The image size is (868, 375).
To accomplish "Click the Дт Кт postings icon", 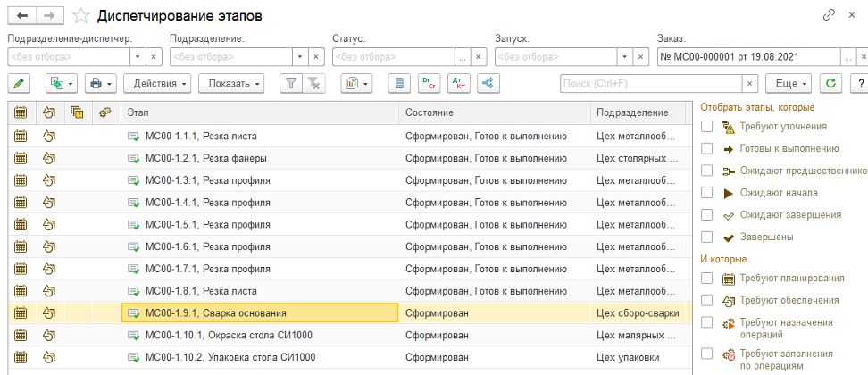I will click(x=458, y=84).
